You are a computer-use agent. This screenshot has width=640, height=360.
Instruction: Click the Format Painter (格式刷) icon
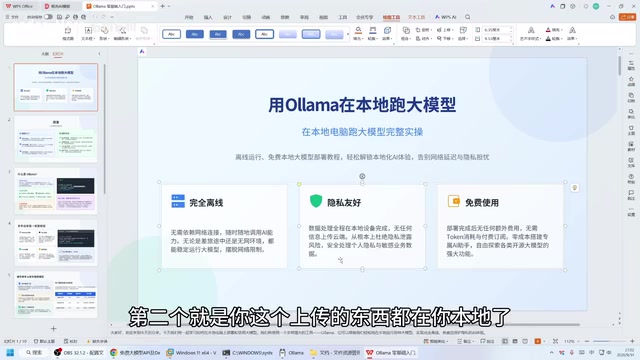click(68, 33)
